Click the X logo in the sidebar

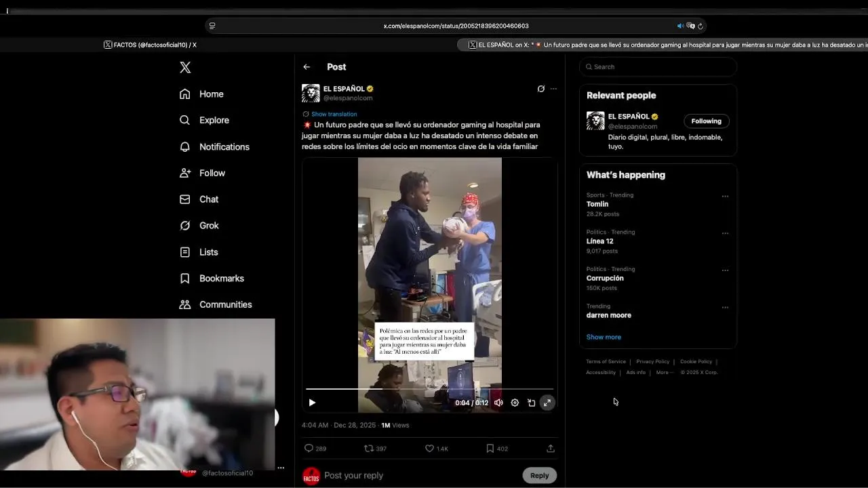(185, 67)
